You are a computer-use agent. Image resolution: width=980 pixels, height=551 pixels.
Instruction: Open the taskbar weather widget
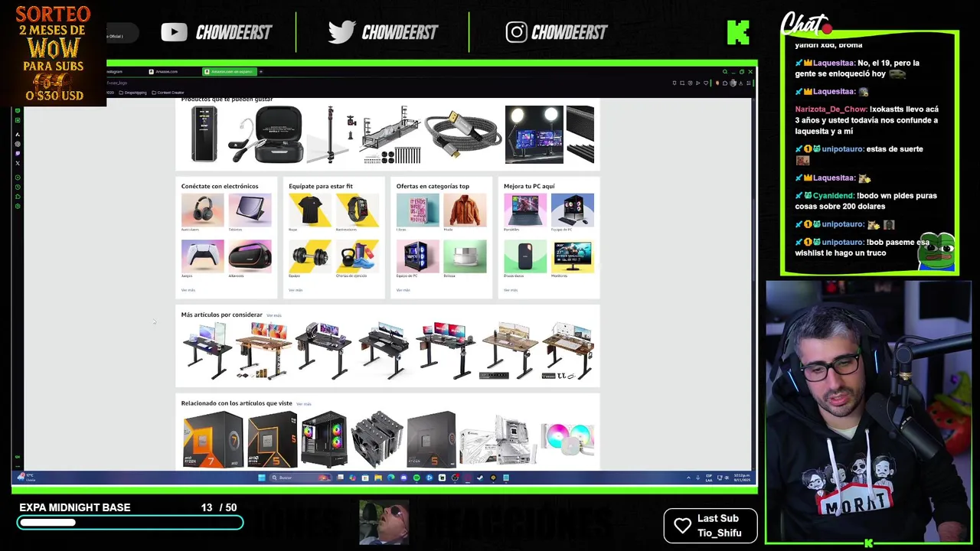[26, 478]
